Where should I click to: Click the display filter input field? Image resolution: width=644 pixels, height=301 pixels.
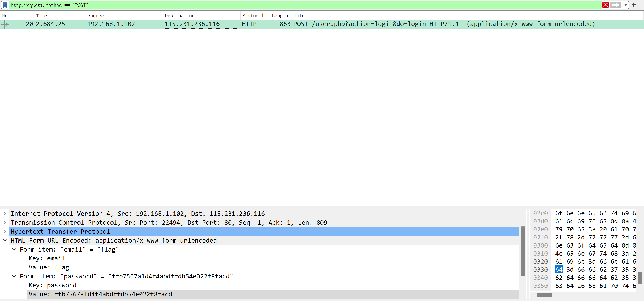tap(305, 5)
